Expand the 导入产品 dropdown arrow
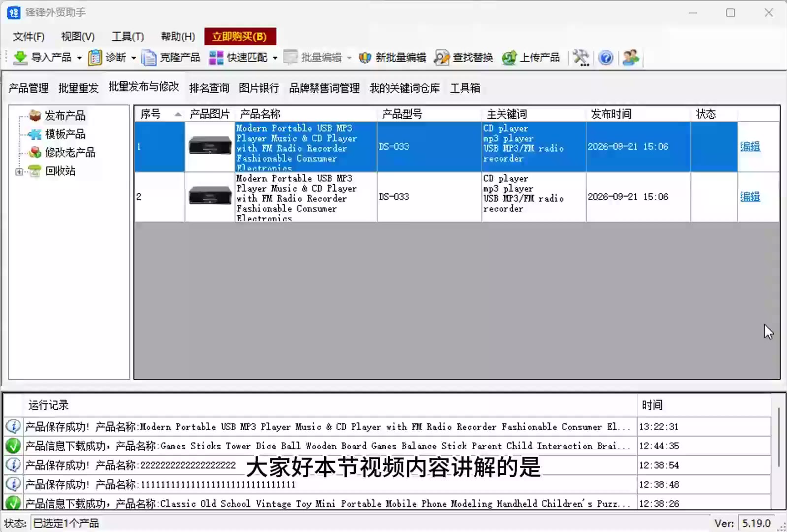Screen dimensions: 787x532 [x=79, y=58]
